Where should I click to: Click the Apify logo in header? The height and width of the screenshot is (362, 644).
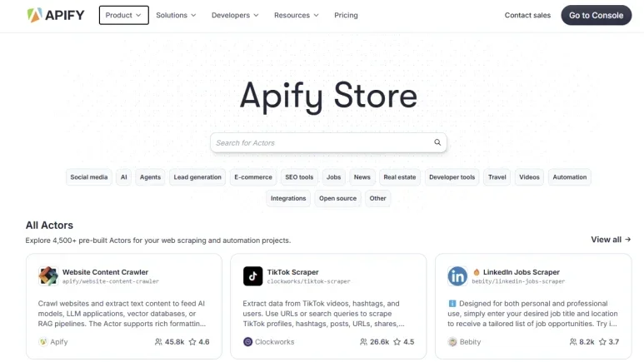pos(55,15)
